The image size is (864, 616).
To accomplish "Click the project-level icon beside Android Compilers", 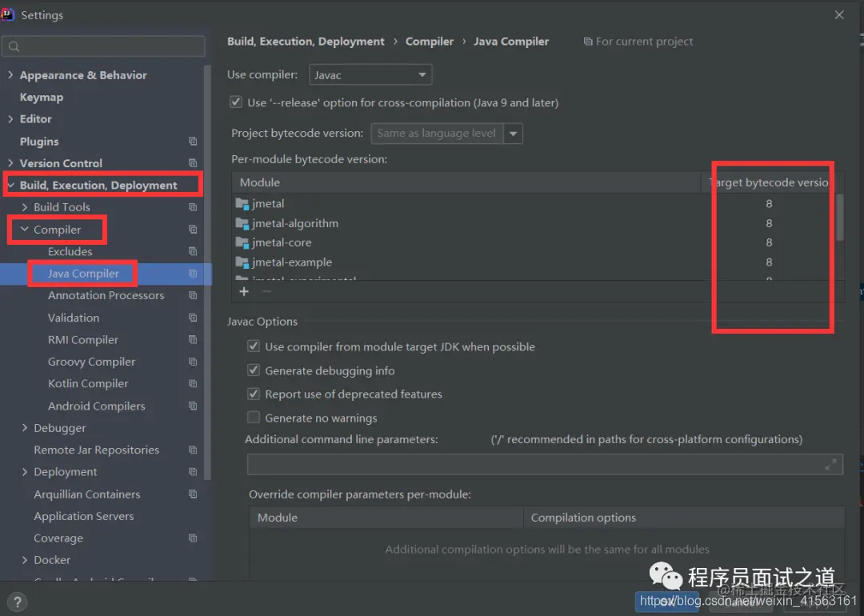I will tap(193, 406).
